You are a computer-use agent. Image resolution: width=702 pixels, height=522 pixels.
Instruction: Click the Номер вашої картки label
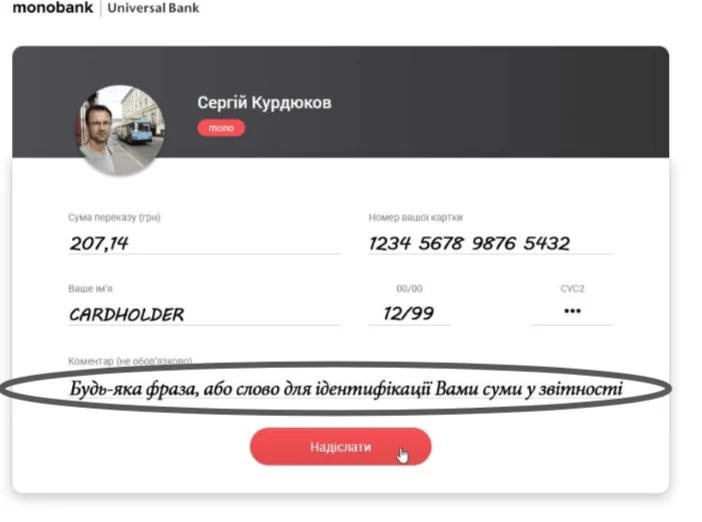click(x=415, y=218)
